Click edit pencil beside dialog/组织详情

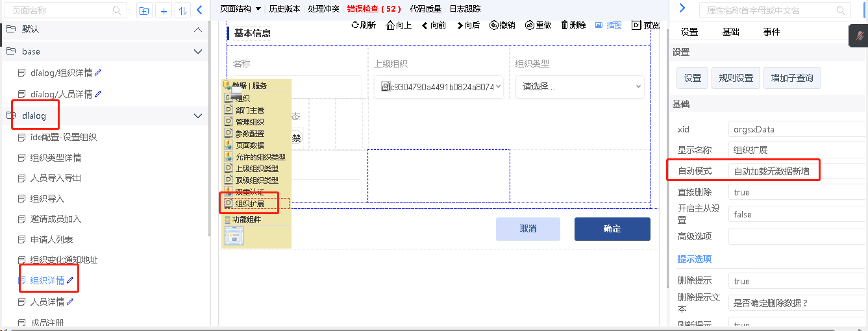coord(98,73)
